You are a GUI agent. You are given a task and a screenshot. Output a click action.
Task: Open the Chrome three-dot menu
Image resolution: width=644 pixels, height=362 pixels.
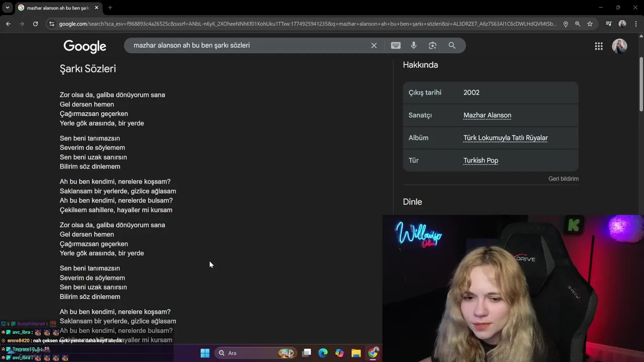pyautogui.click(x=636, y=24)
